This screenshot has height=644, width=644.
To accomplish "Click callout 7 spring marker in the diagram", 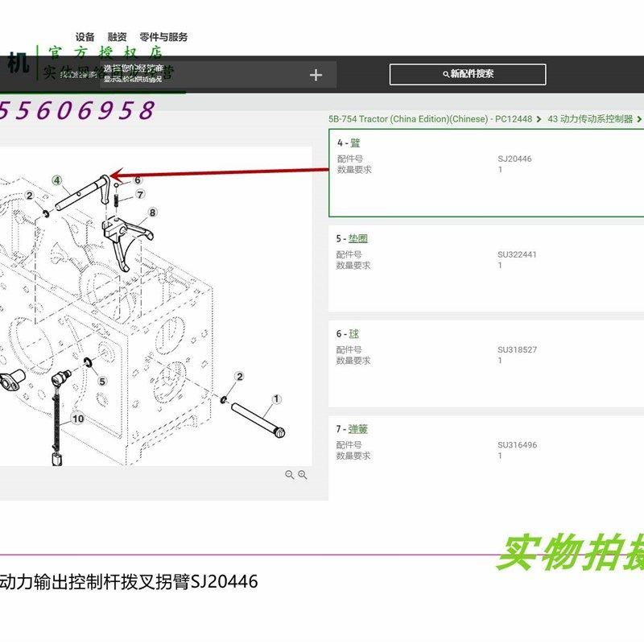I will point(139,194).
